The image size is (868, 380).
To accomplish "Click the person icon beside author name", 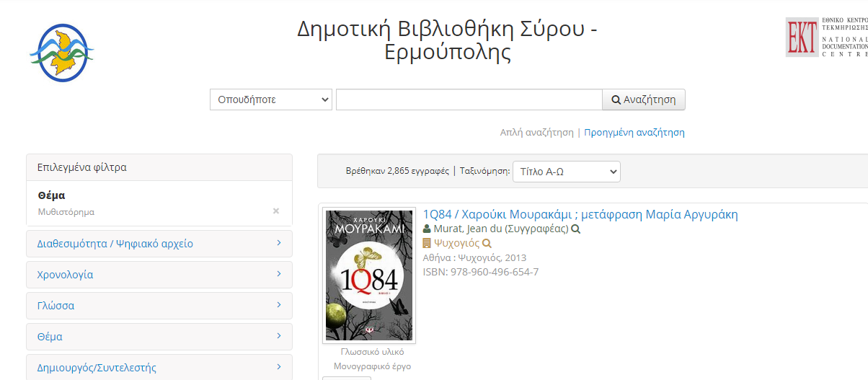I will click(427, 229).
